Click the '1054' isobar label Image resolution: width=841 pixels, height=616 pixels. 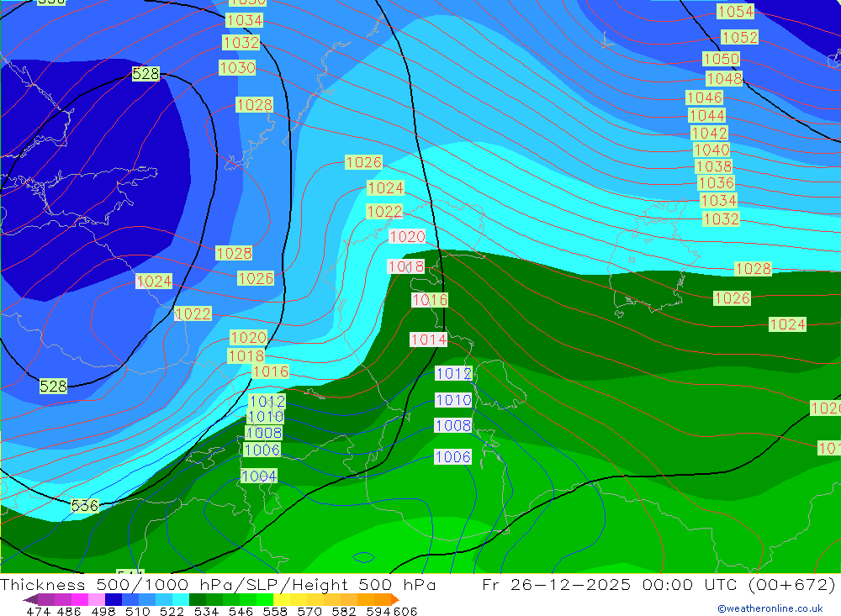pyautogui.click(x=735, y=11)
